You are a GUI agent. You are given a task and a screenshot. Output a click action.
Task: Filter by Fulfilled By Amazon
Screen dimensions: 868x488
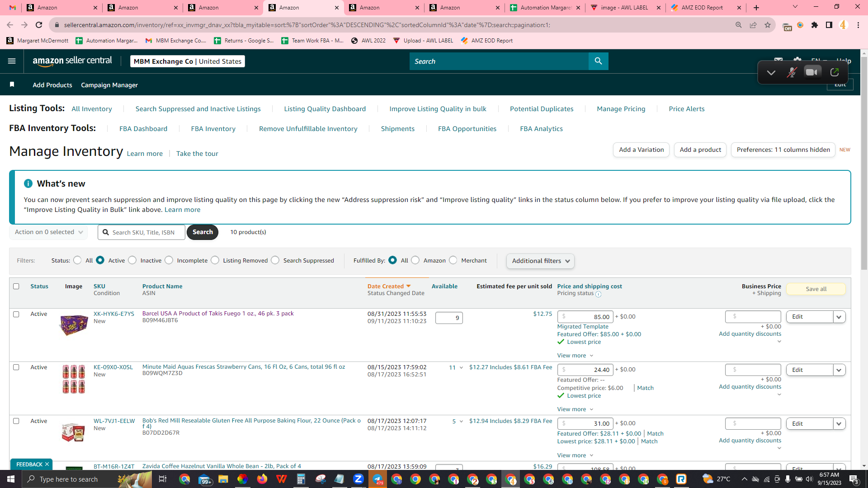pyautogui.click(x=415, y=260)
